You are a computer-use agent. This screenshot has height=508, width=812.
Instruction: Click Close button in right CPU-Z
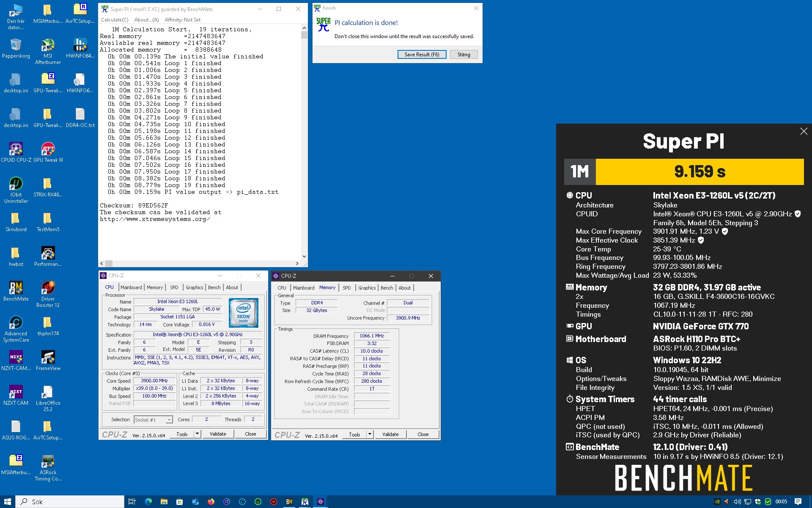coord(423,434)
